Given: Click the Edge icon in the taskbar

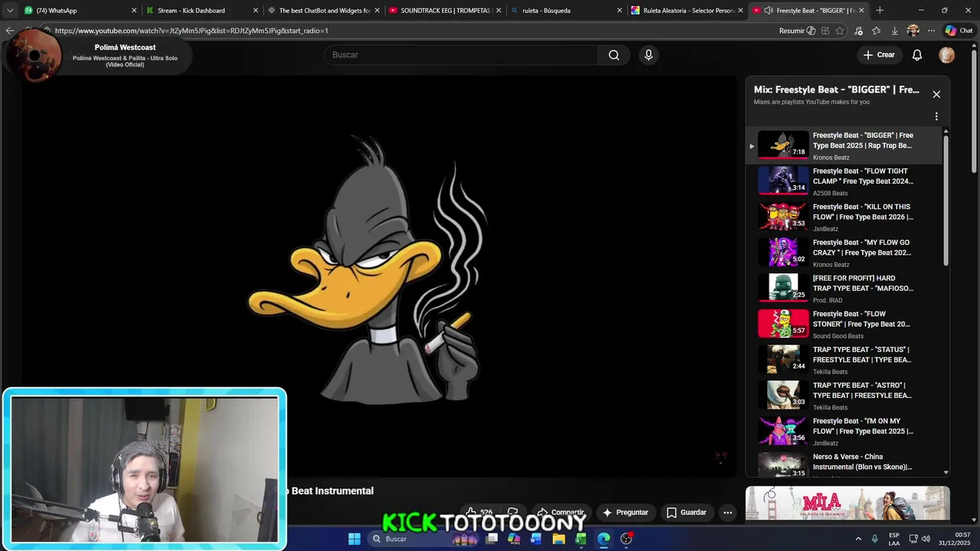Looking at the screenshot, I should 603,539.
